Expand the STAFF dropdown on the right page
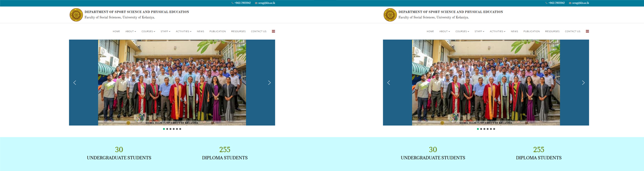644x171 pixels. (x=479, y=31)
